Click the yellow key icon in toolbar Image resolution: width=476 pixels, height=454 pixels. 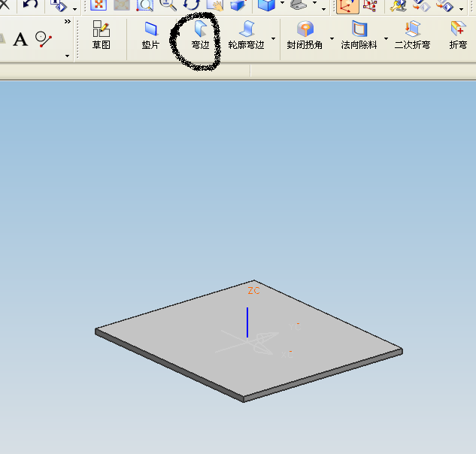(398, 5)
